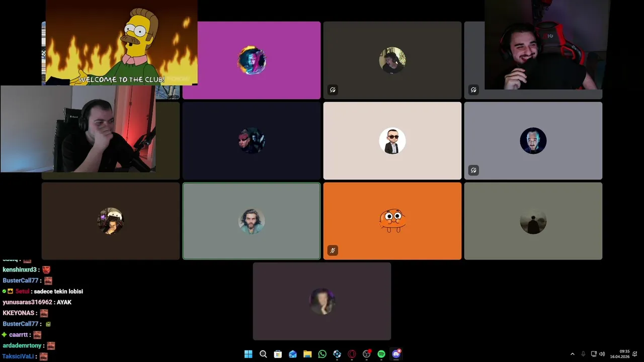Click the avatar in the magenta tile
The height and width of the screenshot is (362, 644).
click(252, 60)
